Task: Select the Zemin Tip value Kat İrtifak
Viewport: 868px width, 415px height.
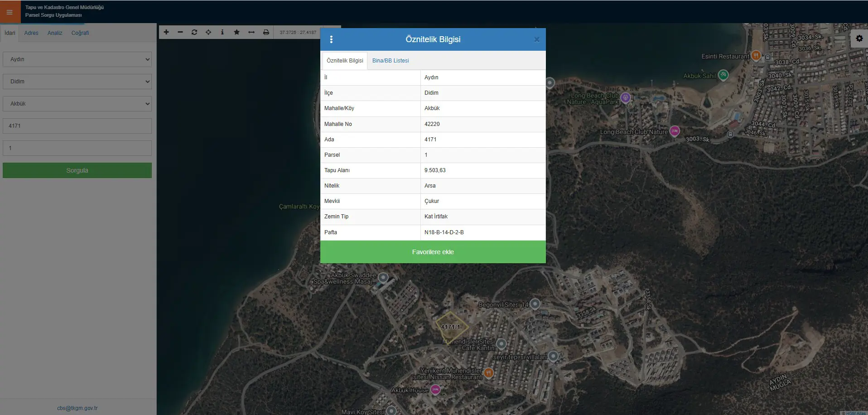Action: click(436, 217)
